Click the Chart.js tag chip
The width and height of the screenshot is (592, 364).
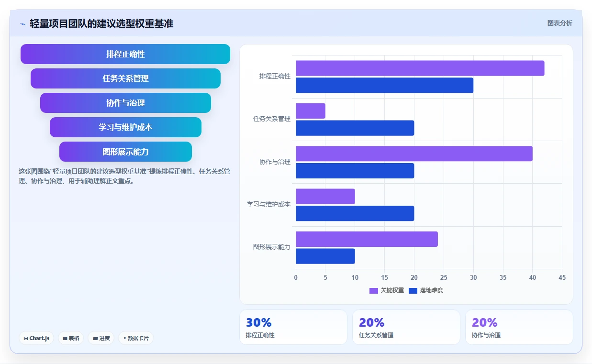click(x=37, y=338)
